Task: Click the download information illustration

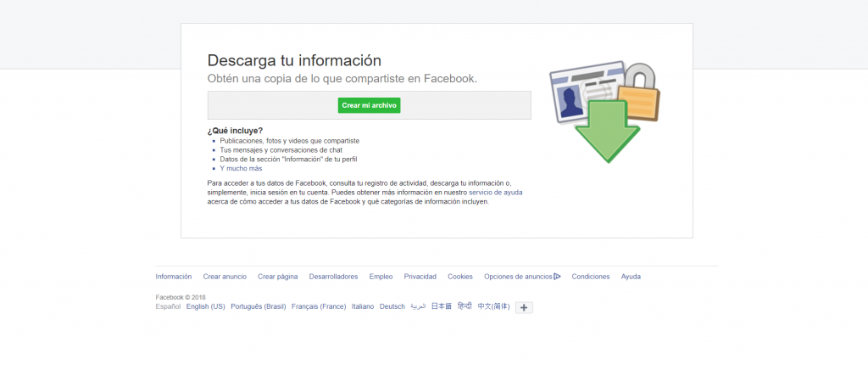Action: click(x=605, y=109)
